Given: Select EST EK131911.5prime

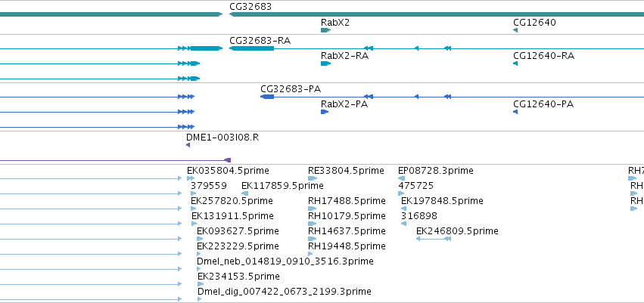Looking at the screenshot, I should tap(232, 215).
